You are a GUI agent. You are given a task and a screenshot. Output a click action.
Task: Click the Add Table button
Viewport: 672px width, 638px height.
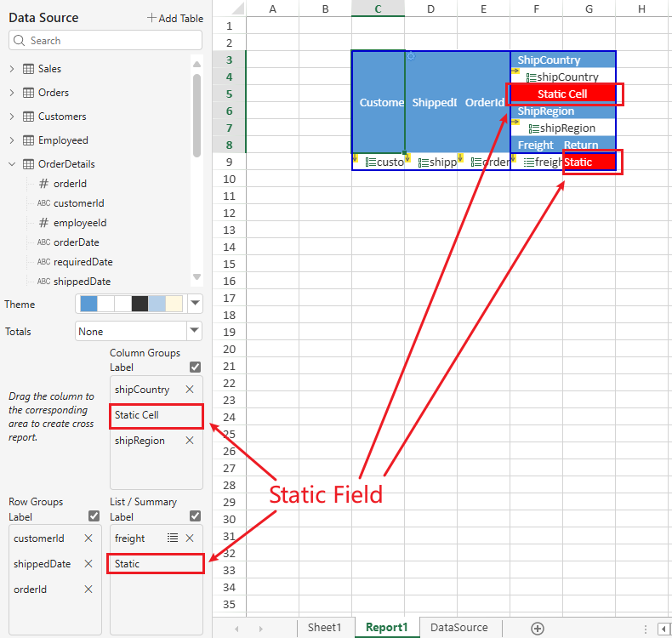point(175,18)
